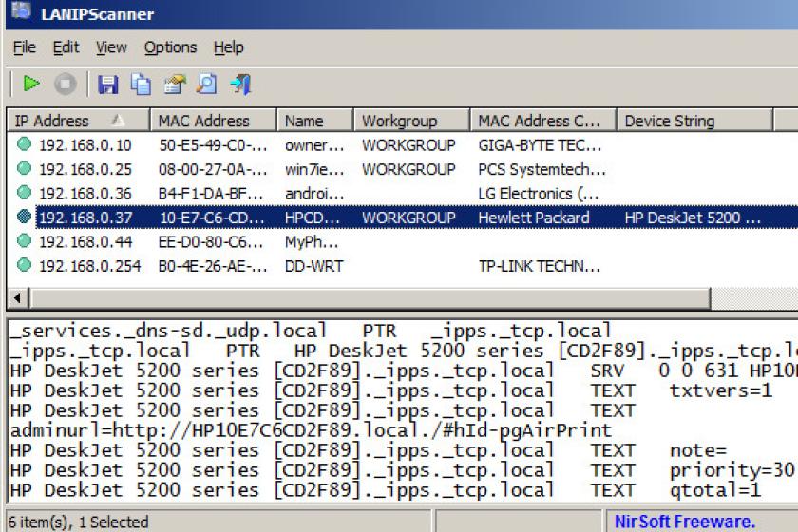This screenshot has width=798, height=532.
Task: Click MAC address B4-F1-DA-BF cell
Action: [x=211, y=194]
